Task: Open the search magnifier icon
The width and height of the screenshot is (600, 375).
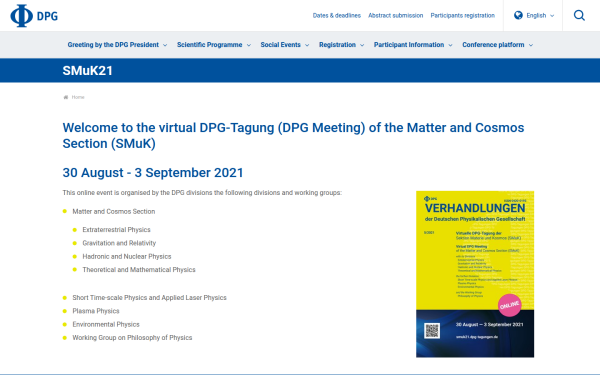Action: tap(579, 15)
